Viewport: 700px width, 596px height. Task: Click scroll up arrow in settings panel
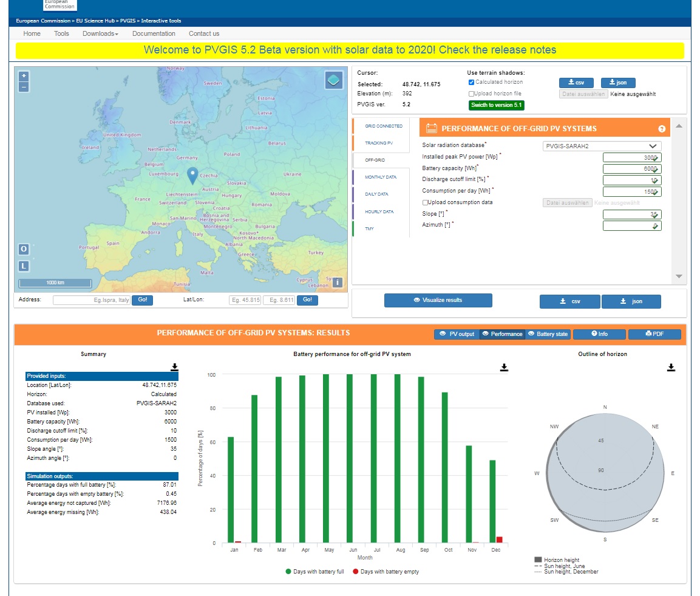(679, 126)
